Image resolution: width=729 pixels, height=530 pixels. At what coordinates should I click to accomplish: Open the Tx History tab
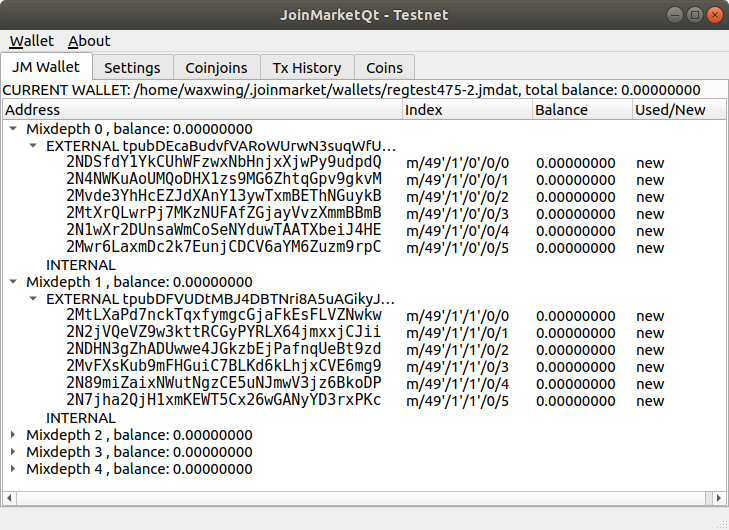pos(307,68)
